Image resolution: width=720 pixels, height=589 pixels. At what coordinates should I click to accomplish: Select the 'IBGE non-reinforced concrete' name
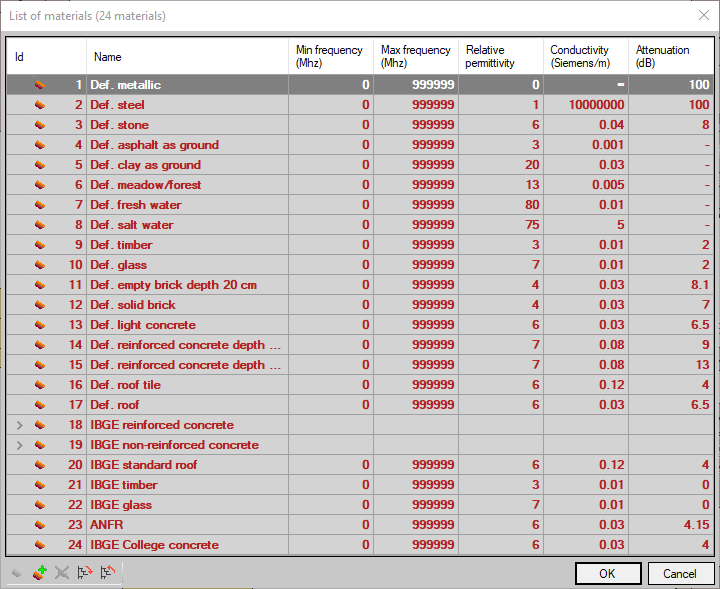coord(174,445)
